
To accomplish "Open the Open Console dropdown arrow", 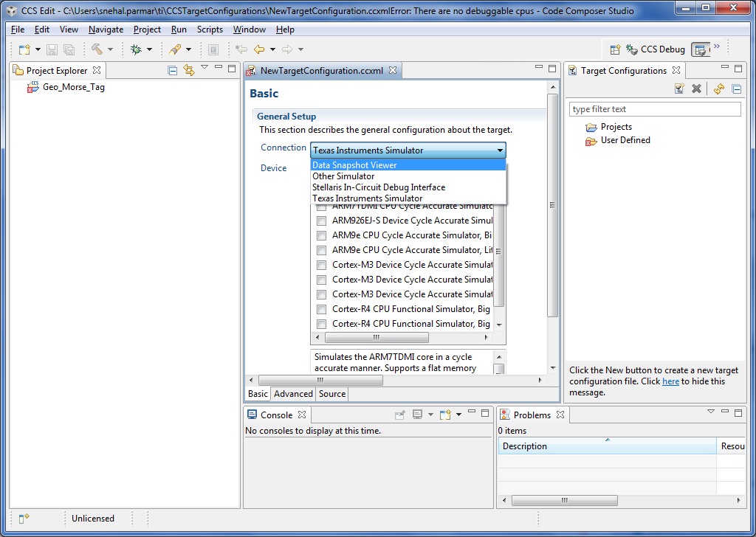I will 458,415.
